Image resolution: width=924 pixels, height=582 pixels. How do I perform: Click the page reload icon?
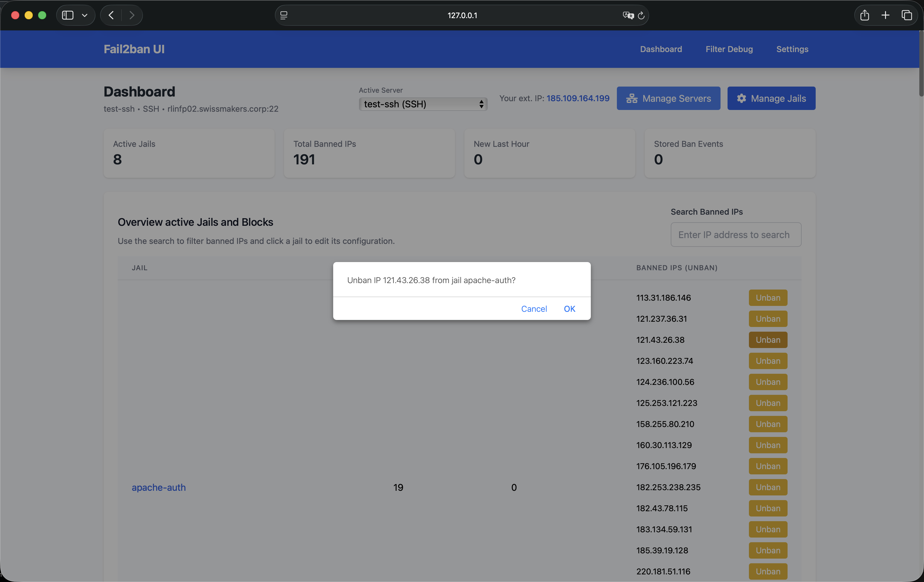click(x=641, y=15)
